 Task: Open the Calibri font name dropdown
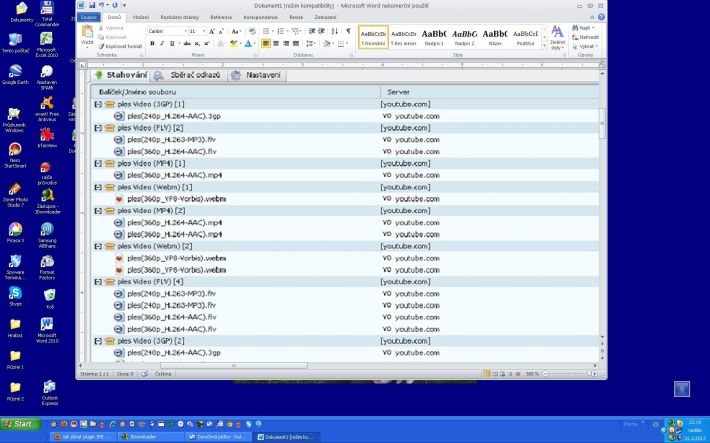pos(185,31)
